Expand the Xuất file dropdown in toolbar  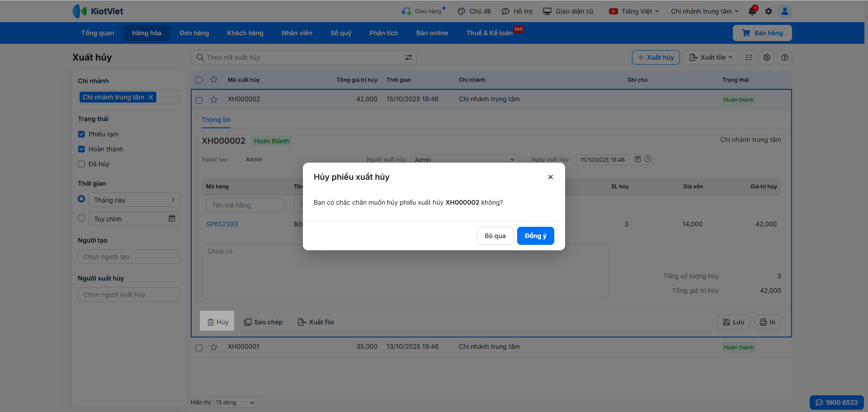(711, 57)
